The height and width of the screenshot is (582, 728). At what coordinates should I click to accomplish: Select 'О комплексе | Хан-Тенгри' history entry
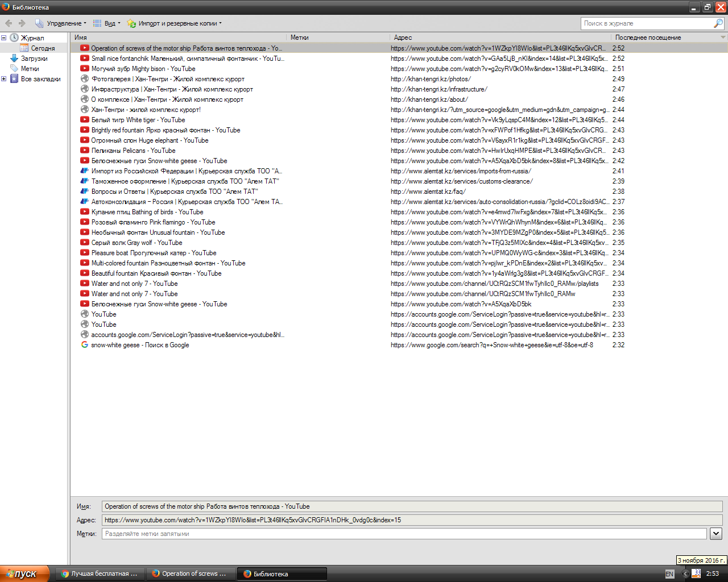[x=399, y=99]
